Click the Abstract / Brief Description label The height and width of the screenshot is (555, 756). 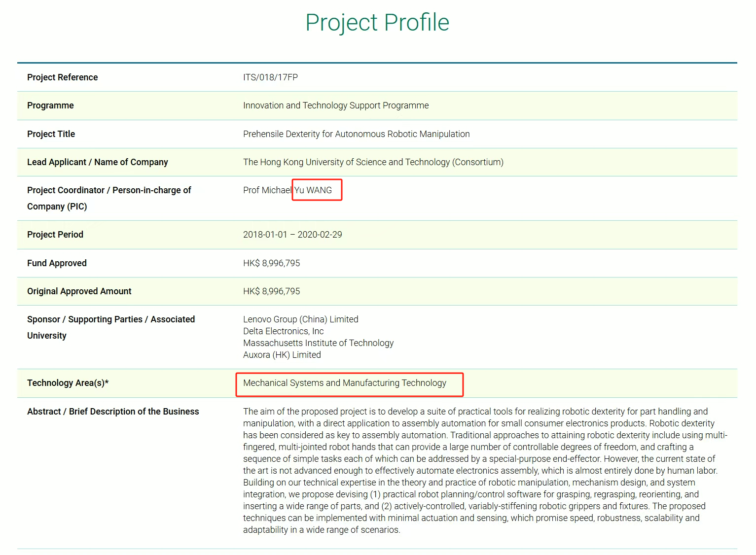113,412
